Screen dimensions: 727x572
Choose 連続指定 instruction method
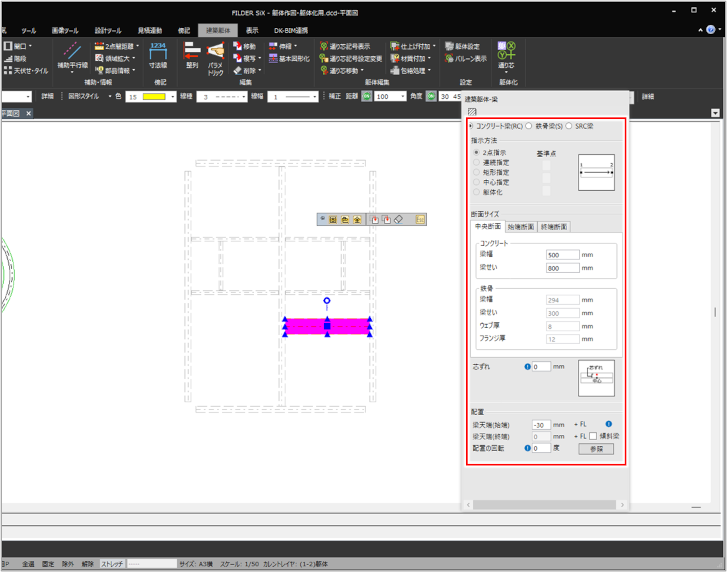(x=476, y=162)
